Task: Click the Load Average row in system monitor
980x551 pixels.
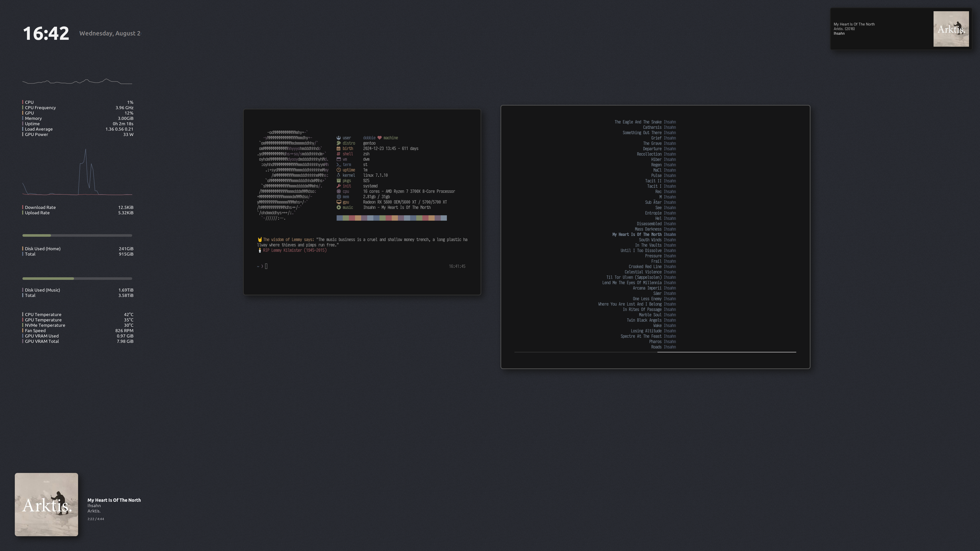Action: 78,129
